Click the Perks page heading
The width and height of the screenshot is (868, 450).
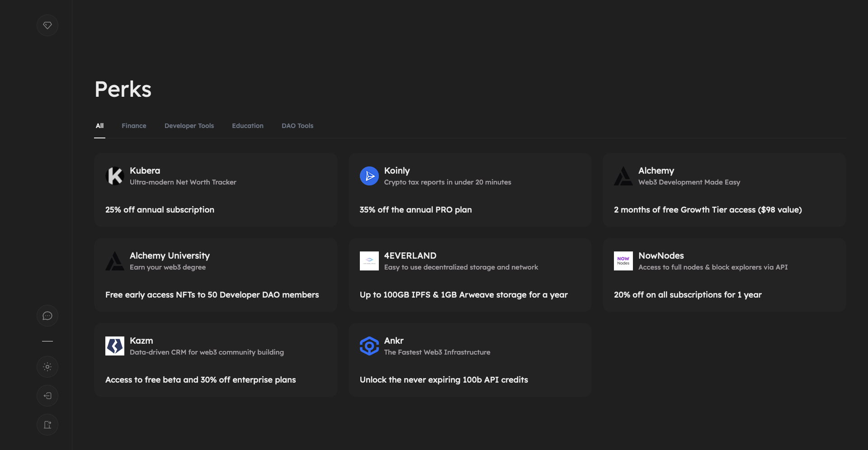pyautogui.click(x=123, y=89)
